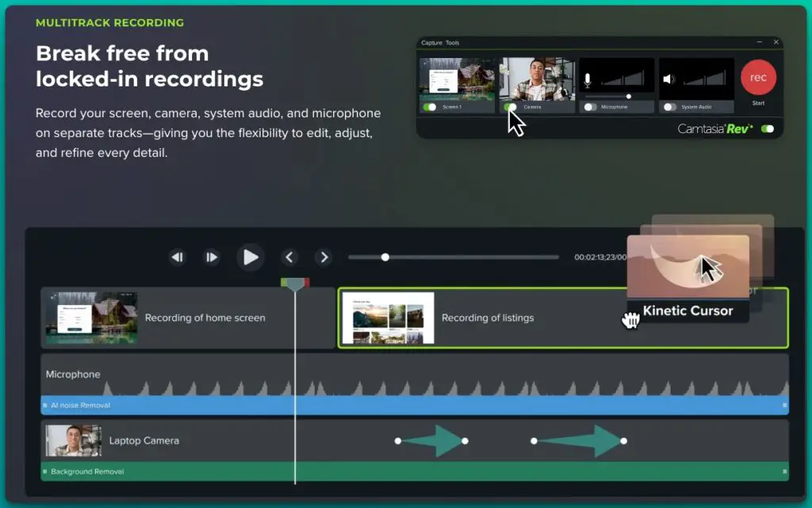Click the play button in the editor
This screenshot has height=508, width=812.
pos(251,257)
